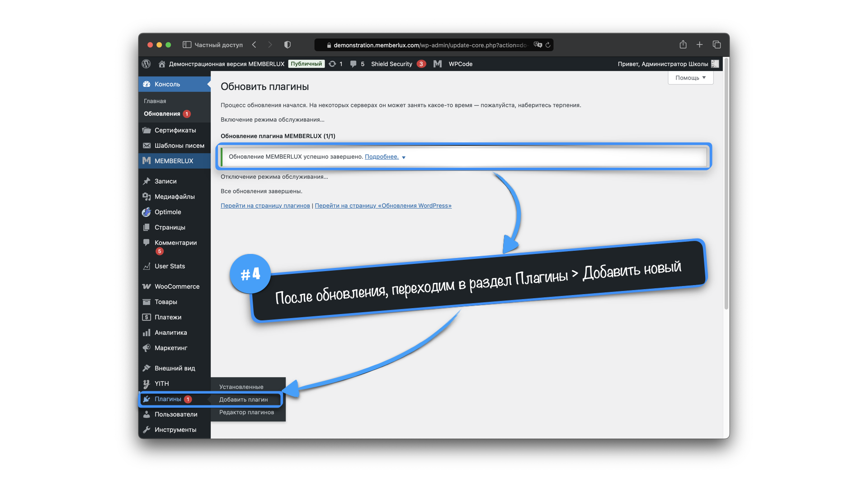The image size is (868, 488).
Task: Click the Перейти на страницу плагинов link
Action: [x=265, y=206]
